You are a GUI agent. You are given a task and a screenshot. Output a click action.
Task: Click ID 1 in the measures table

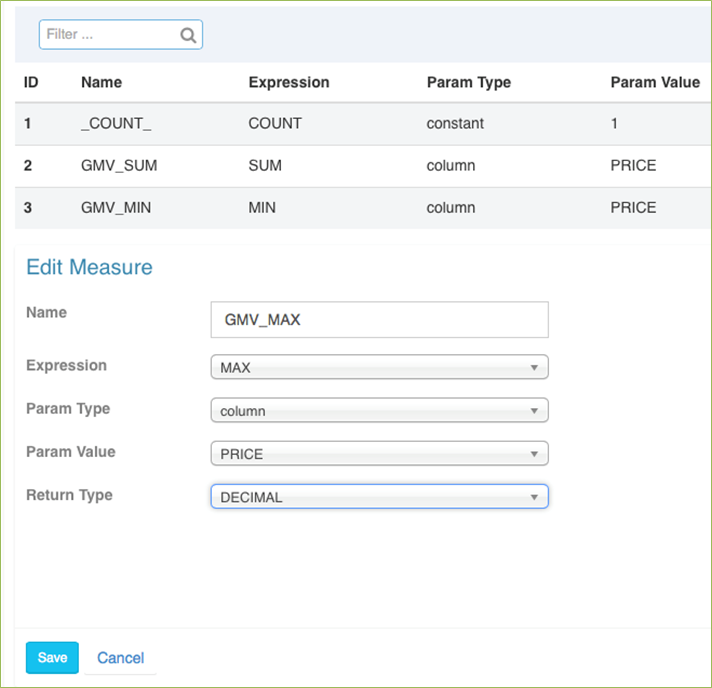pyautogui.click(x=28, y=124)
